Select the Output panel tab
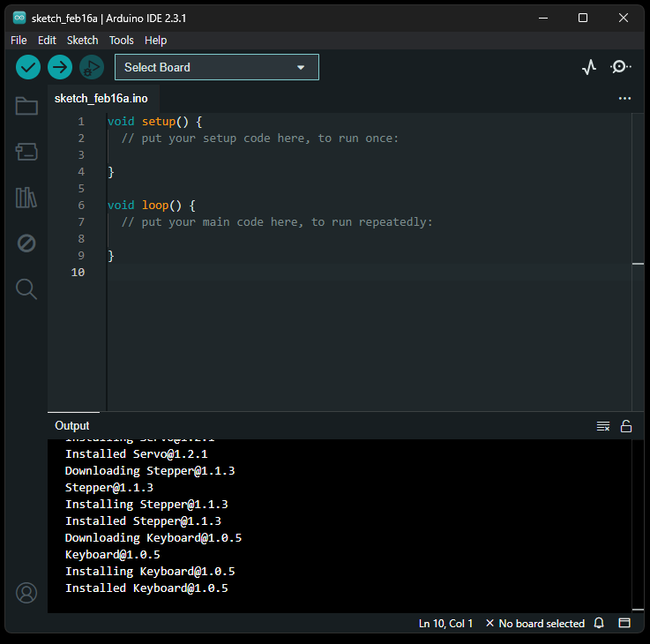650x644 pixels. [x=72, y=426]
